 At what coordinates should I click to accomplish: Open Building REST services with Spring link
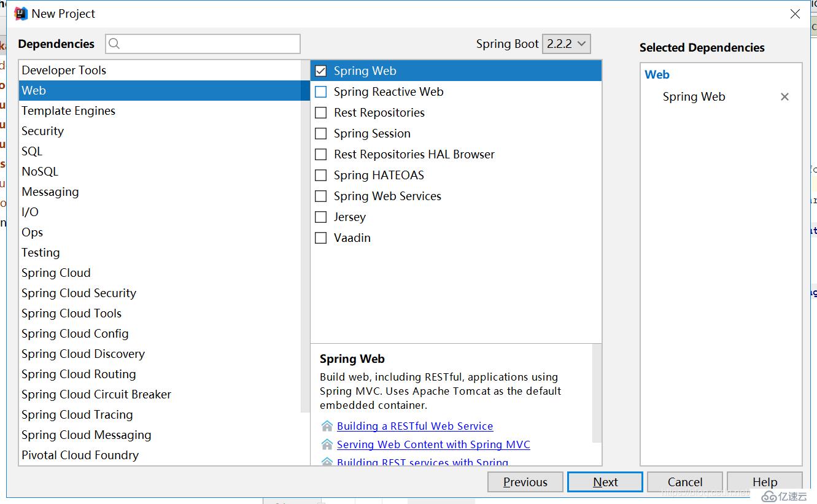point(422,462)
